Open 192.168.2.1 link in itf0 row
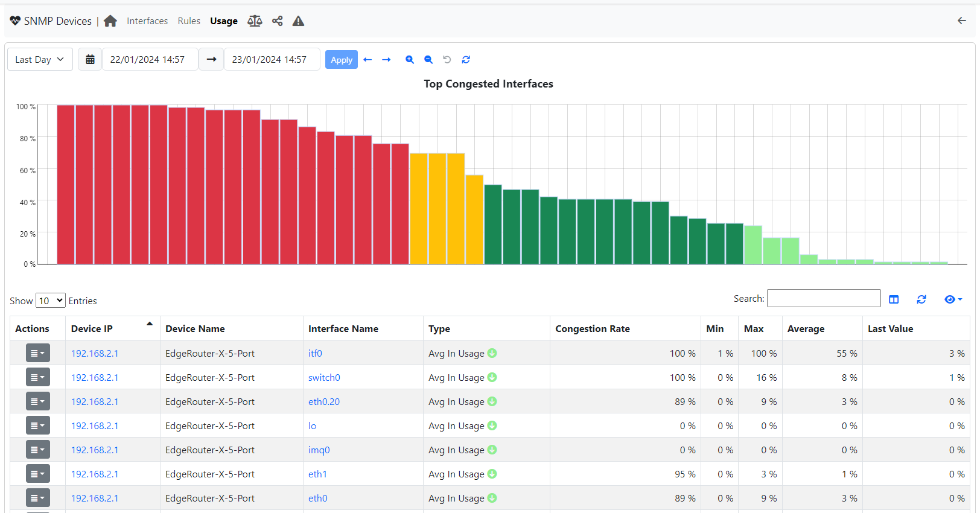The height and width of the screenshot is (513, 980). click(95, 353)
